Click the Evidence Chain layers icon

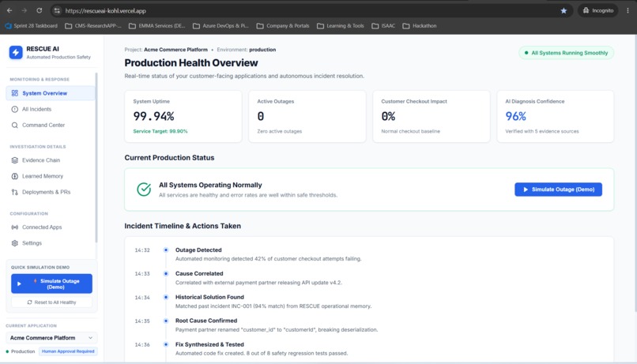(15, 160)
